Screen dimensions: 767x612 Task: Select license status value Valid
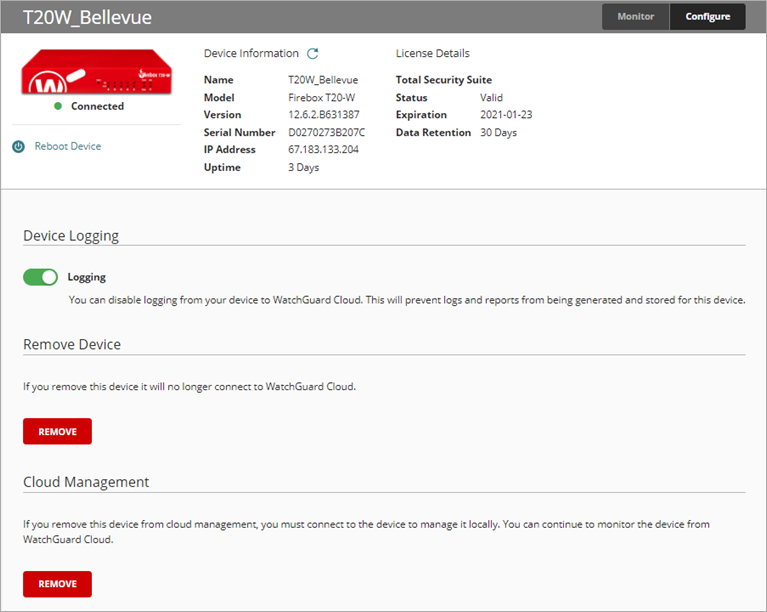click(491, 97)
